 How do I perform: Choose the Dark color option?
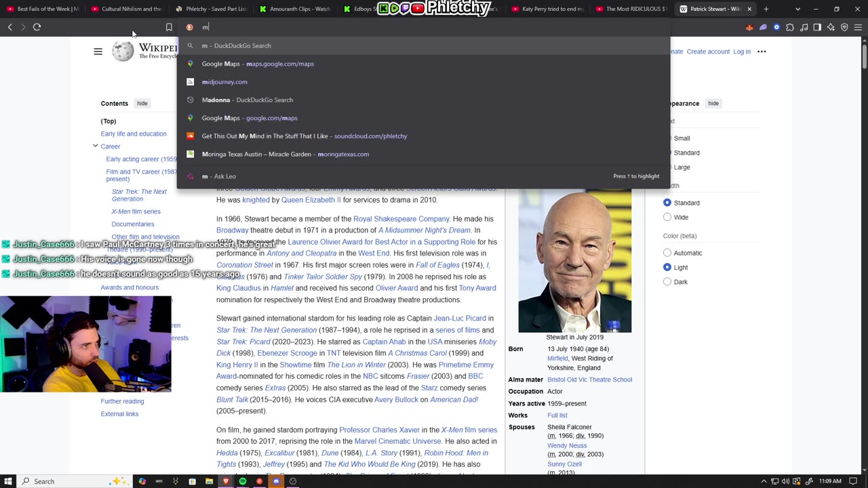[667, 281]
